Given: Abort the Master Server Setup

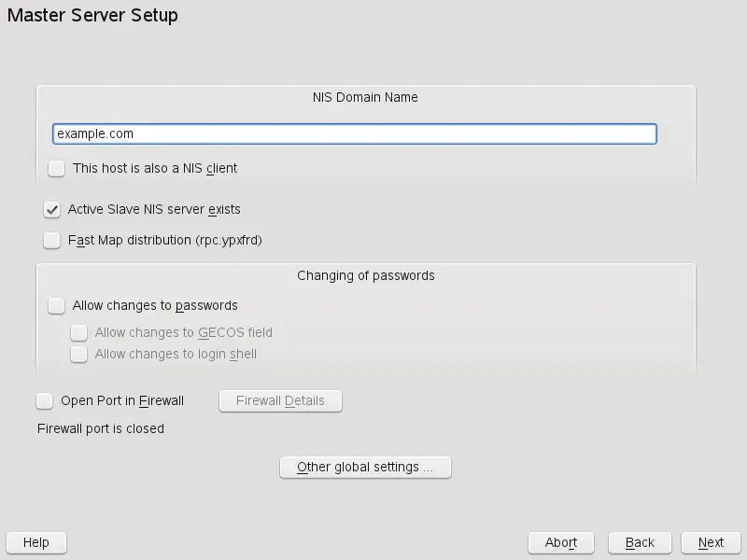Looking at the screenshot, I should click(561, 542).
